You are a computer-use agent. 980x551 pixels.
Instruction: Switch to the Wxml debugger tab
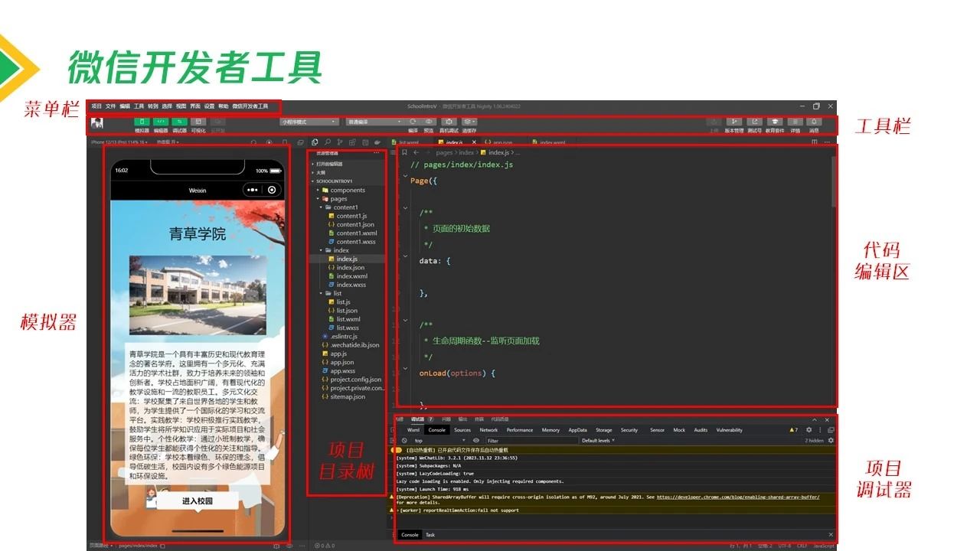coord(413,430)
